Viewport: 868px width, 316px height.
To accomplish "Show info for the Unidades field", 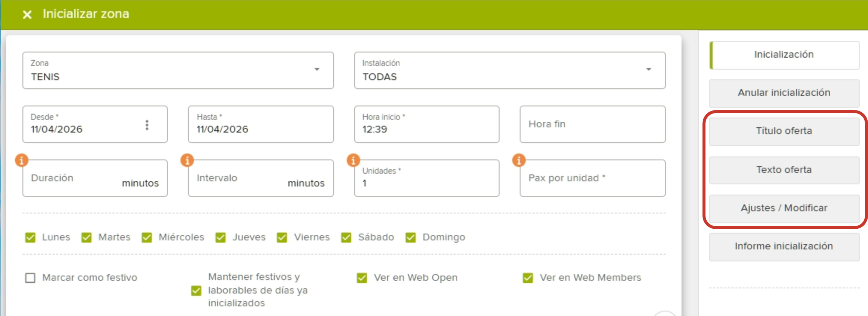I will tap(353, 160).
